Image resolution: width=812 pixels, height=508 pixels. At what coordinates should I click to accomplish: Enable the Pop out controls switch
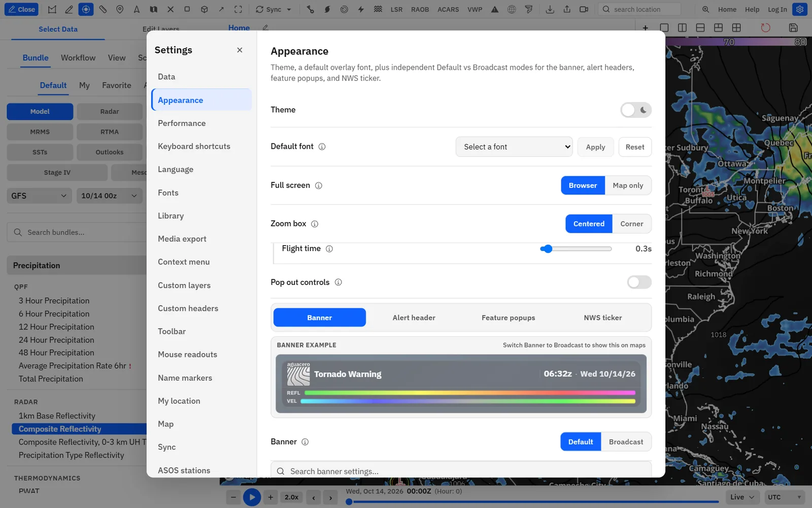pos(639,282)
